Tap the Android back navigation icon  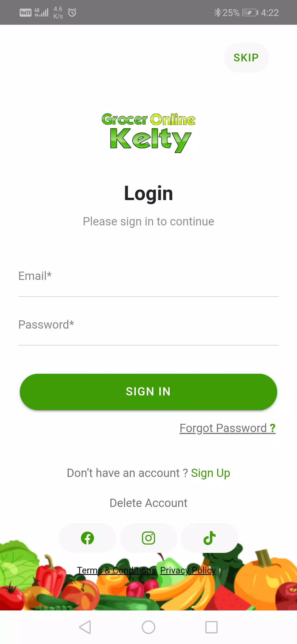point(85,627)
